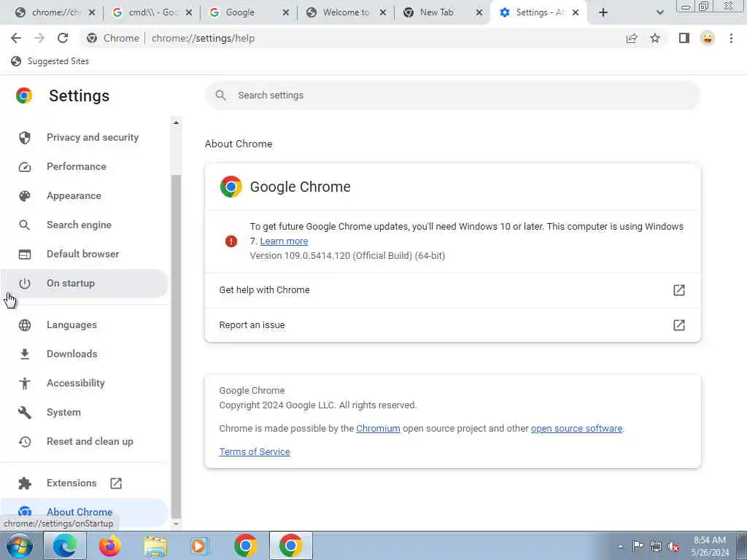This screenshot has height=560, width=747.
Task: Go back using the browser back arrow
Action: [16, 38]
